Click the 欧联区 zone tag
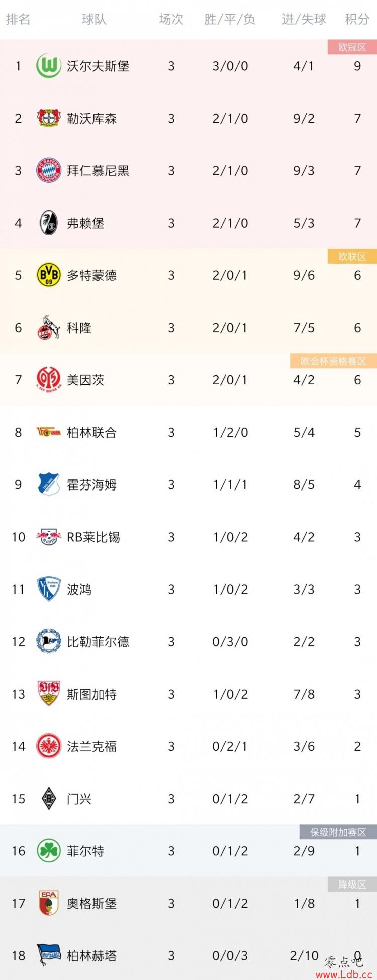The height and width of the screenshot is (980, 377). coord(352,256)
